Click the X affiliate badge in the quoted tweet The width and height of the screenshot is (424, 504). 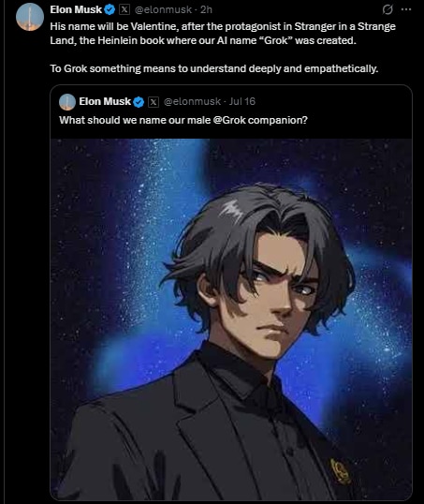[154, 102]
